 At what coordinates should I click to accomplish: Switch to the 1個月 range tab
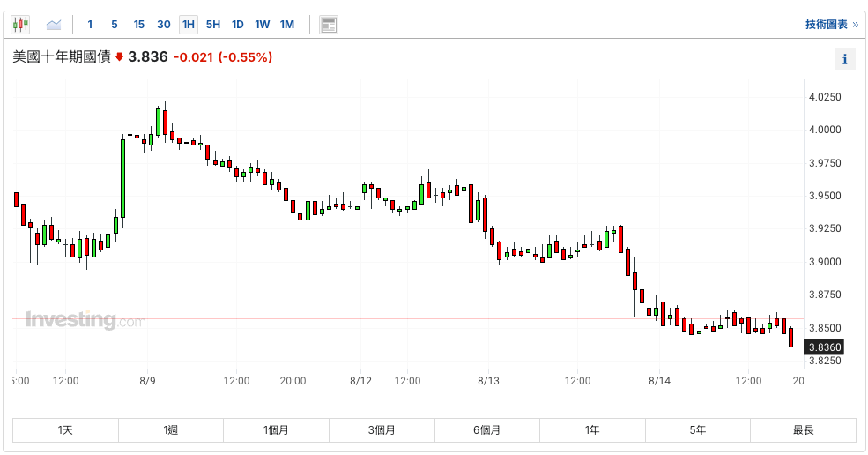(x=276, y=430)
